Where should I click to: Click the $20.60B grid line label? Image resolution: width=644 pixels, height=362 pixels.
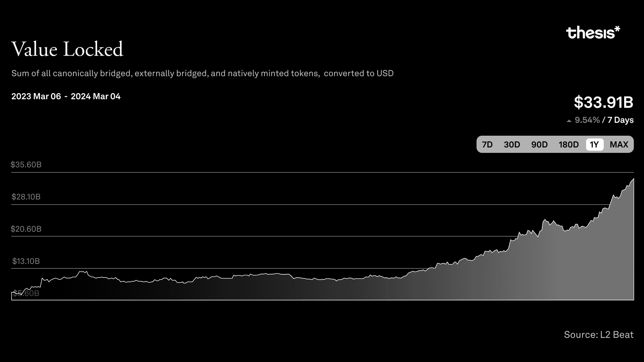[26, 229]
